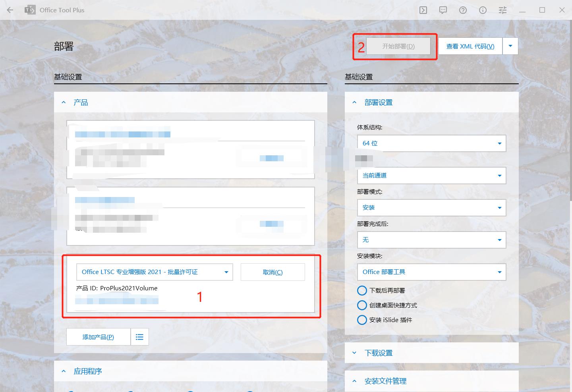Click the 部署完成后: label
The image size is (572, 392).
373,224
